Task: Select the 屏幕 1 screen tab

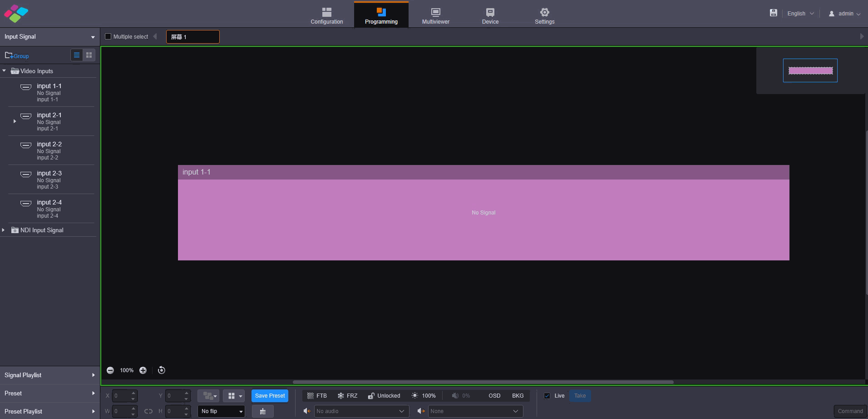Action: [193, 37]
